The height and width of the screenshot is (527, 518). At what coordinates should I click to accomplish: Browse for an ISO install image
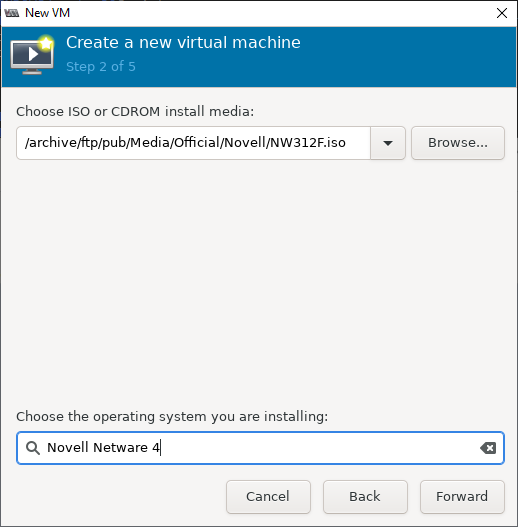457,143
